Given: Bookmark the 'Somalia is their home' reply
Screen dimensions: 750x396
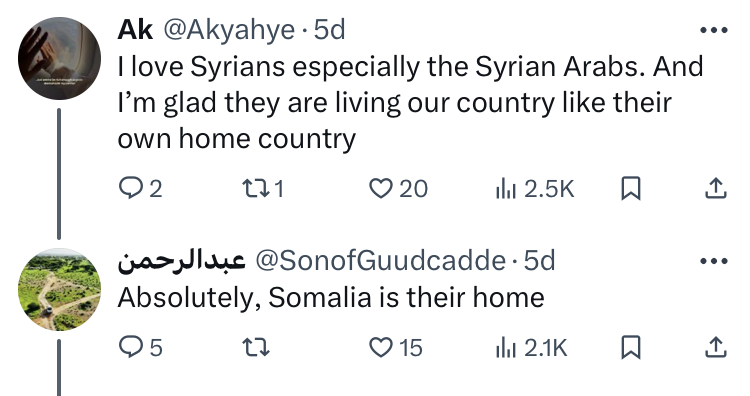Looking at the screenshot, I should (x=630, y=347).
